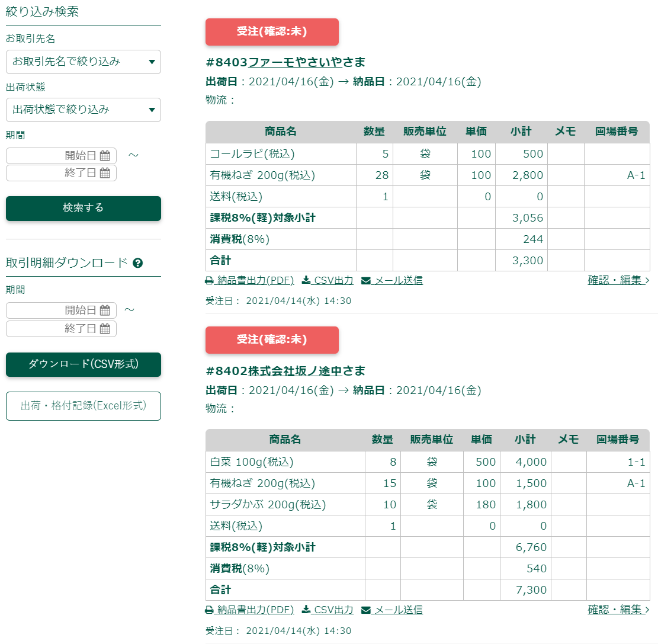The height and width of the screenshot is (644, 658).
Task: Click the help icon next to 取引明細ダウンロード
Action: pyautogui.click(x=137, y=263)
